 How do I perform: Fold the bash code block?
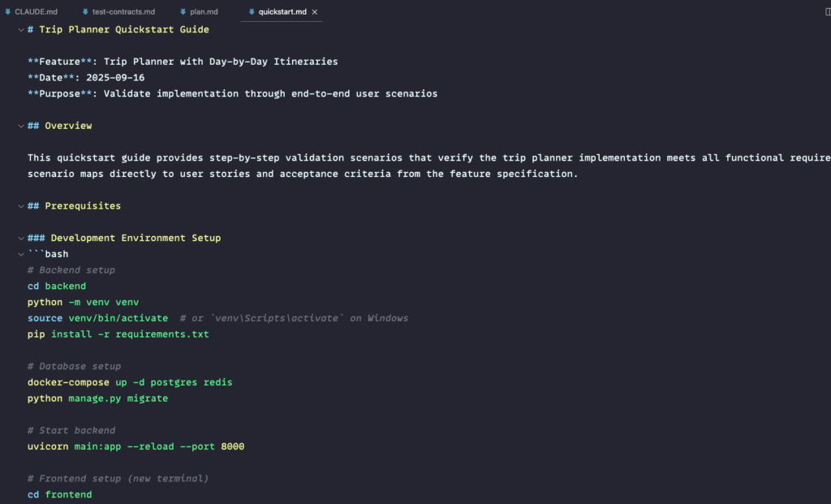(21, 254)
